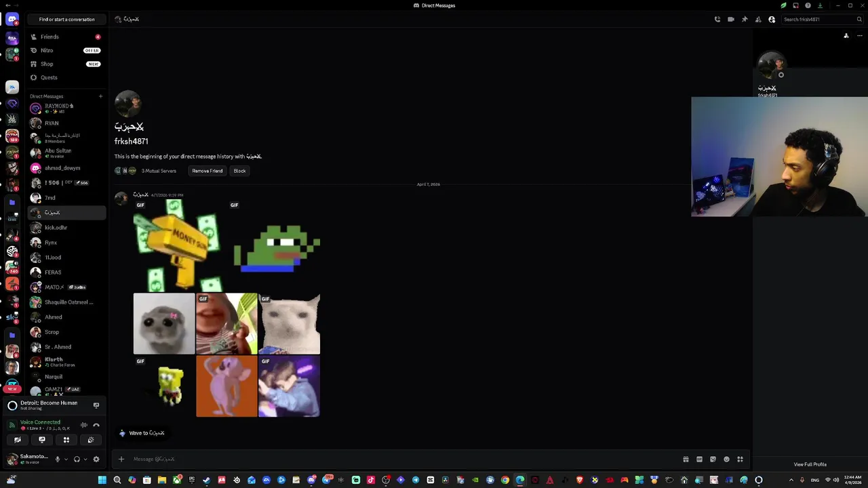Open DM with kick.adhr
The image size is (868, 488).
click(66, 228)
